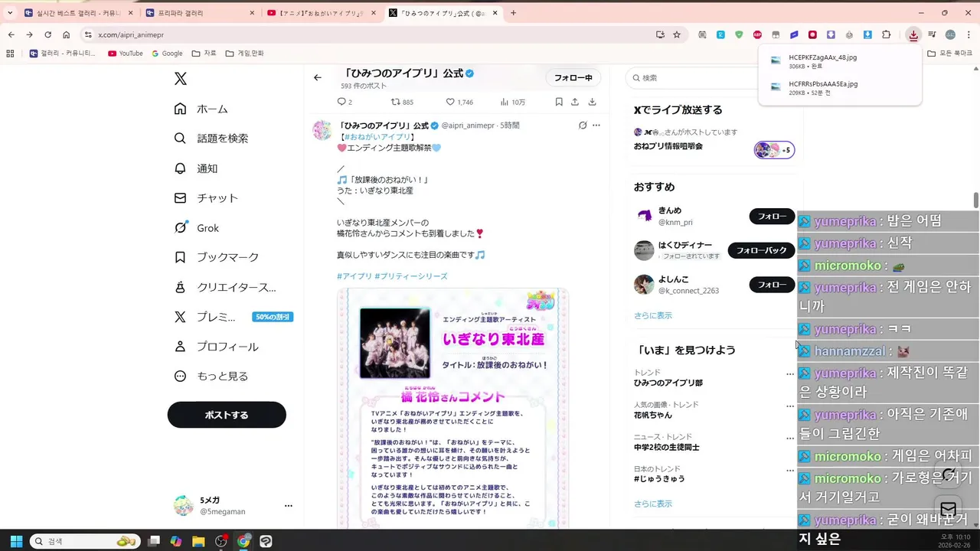Open ブックマーク bookmarks page
This screenshot has width=980, height=551.
click(x=216, y=257)
